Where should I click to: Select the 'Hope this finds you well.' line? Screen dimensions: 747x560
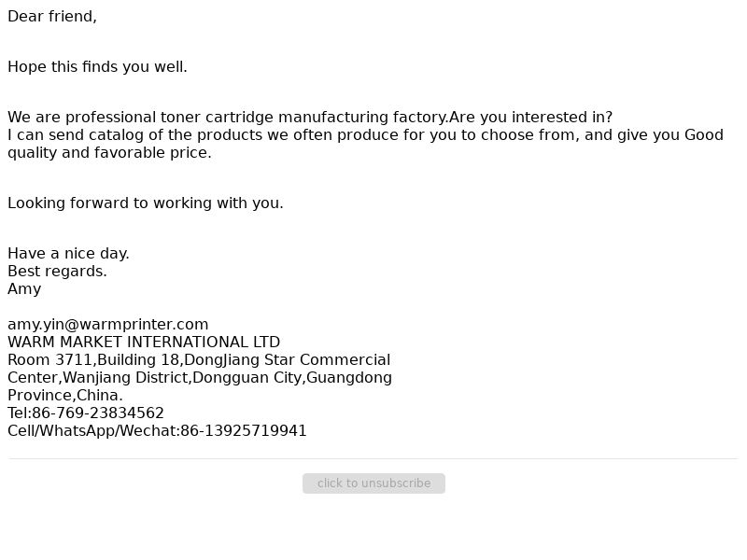coord(98,67)
